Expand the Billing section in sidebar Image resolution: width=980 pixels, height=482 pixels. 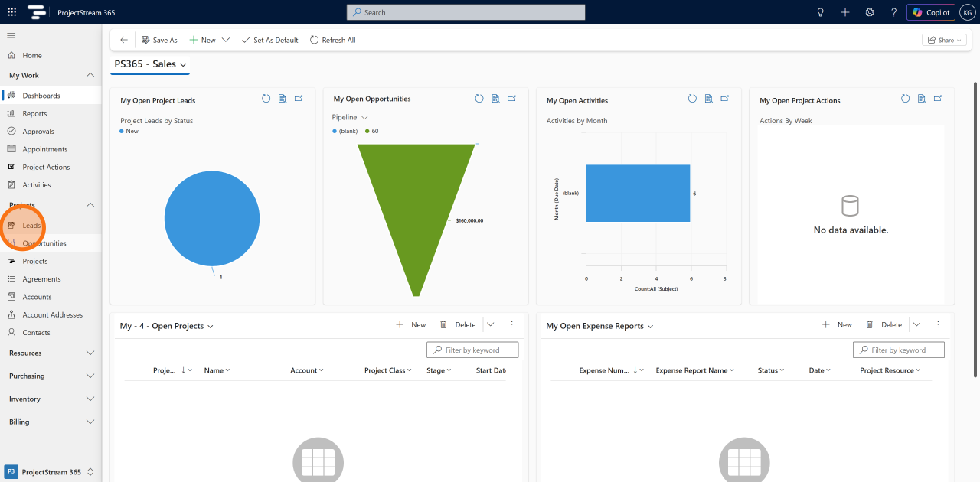click(x=51, y=422)
